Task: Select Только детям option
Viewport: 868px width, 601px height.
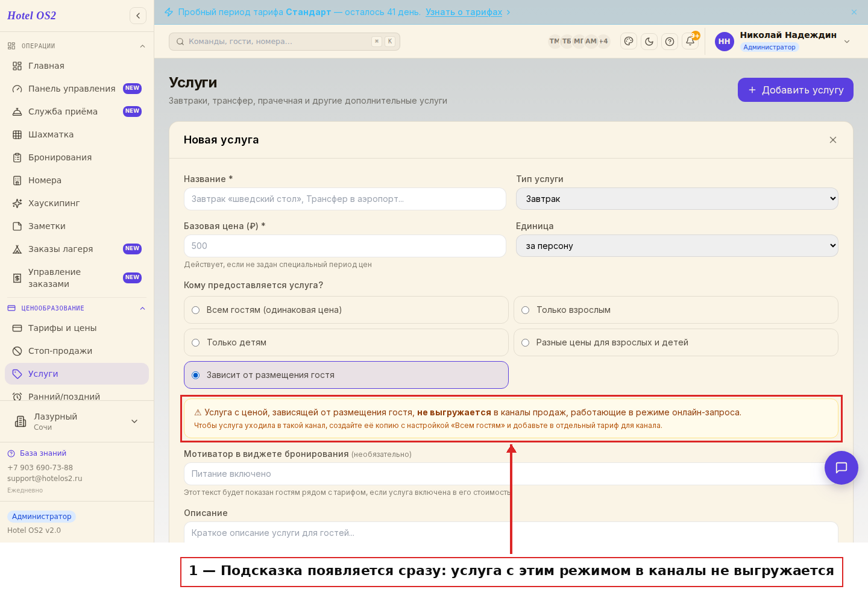Action: pos(346,342)
